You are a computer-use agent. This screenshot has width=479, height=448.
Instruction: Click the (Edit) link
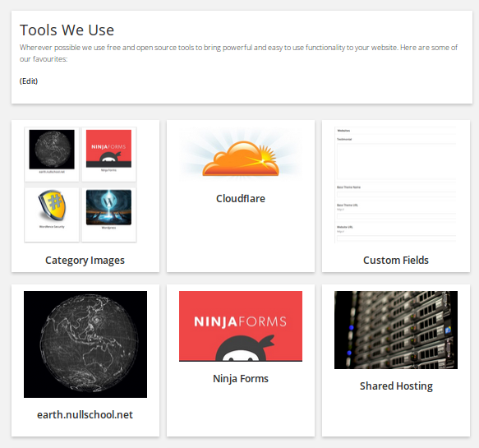(x=29, y=81)
